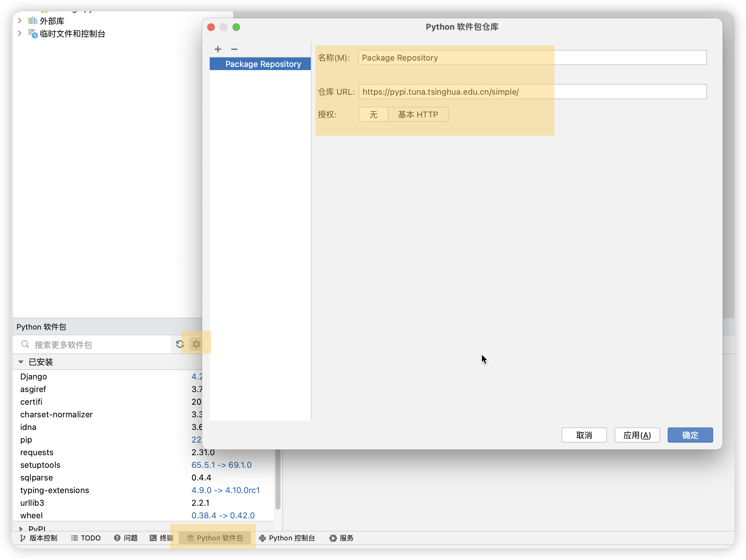Click the plus icon to add repository
Viewport: 746px width, 560px height.
[218, 49]
